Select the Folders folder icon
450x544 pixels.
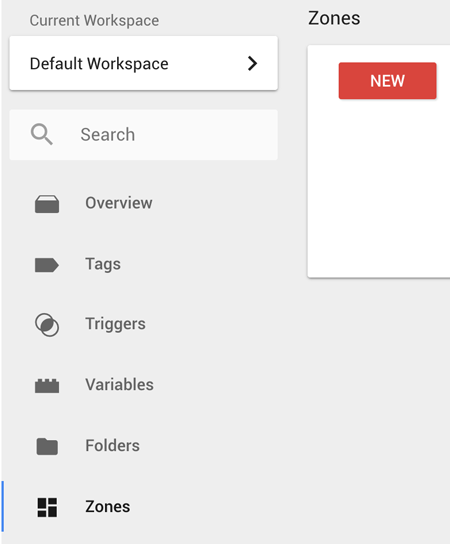pyautogui.click(x=47, y=446)
